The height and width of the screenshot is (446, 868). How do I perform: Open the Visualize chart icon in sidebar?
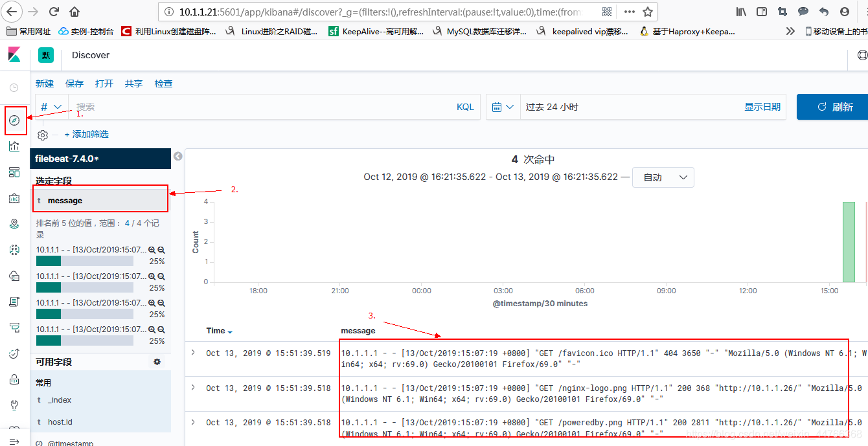14,146
